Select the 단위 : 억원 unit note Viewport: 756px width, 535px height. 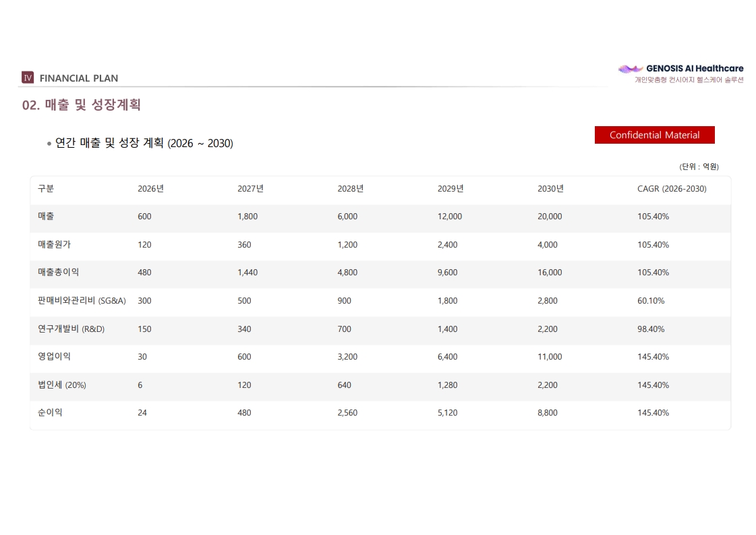(699, 167)
